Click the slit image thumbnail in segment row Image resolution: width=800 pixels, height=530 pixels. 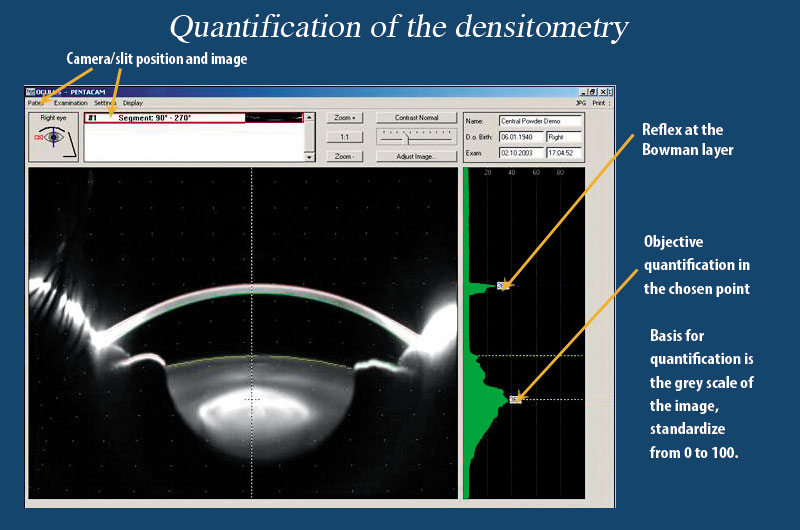[x=274, y=118]
